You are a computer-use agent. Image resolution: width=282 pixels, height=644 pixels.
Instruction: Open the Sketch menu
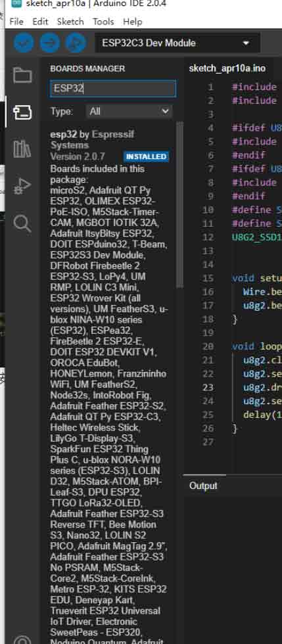click(x=70, y=21)
